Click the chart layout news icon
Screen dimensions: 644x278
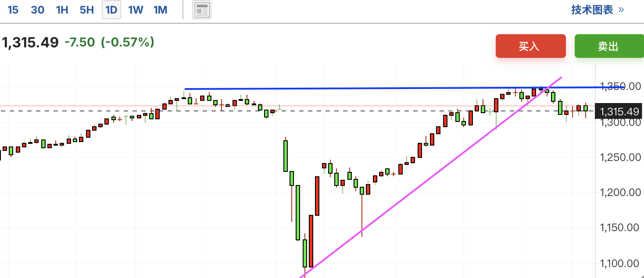[202, 10]
